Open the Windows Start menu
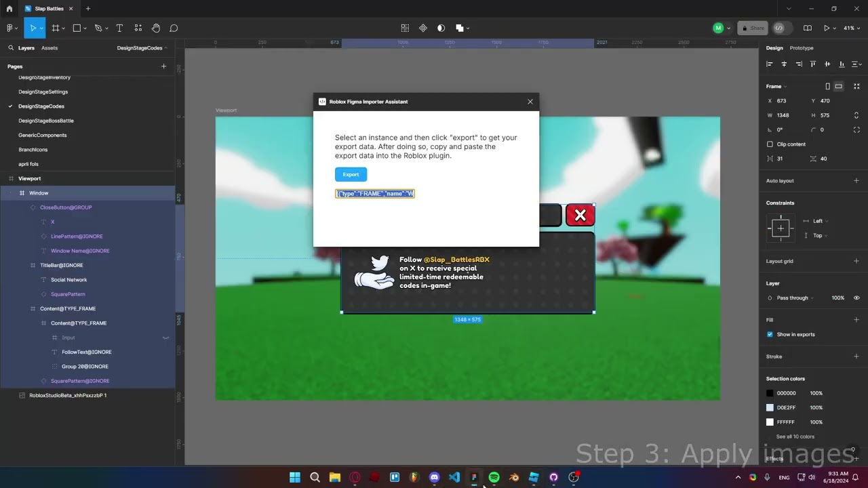868x488 pixels. coord(295,477)
